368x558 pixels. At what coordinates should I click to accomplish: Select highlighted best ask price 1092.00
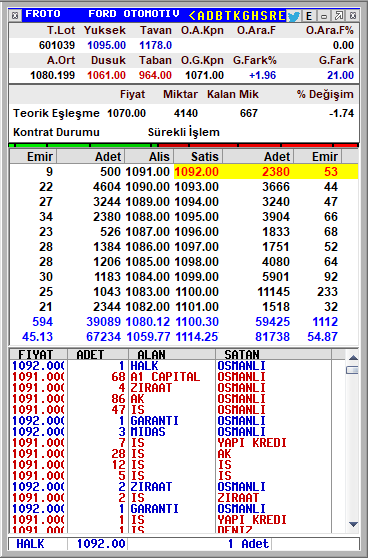click(x=196, y=172)
